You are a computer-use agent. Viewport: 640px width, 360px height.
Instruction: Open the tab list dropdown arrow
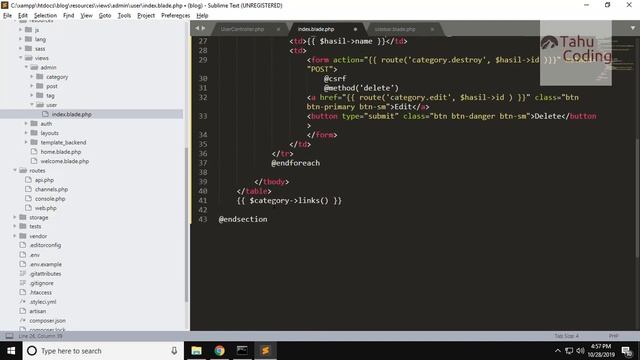tap(633, 28)
